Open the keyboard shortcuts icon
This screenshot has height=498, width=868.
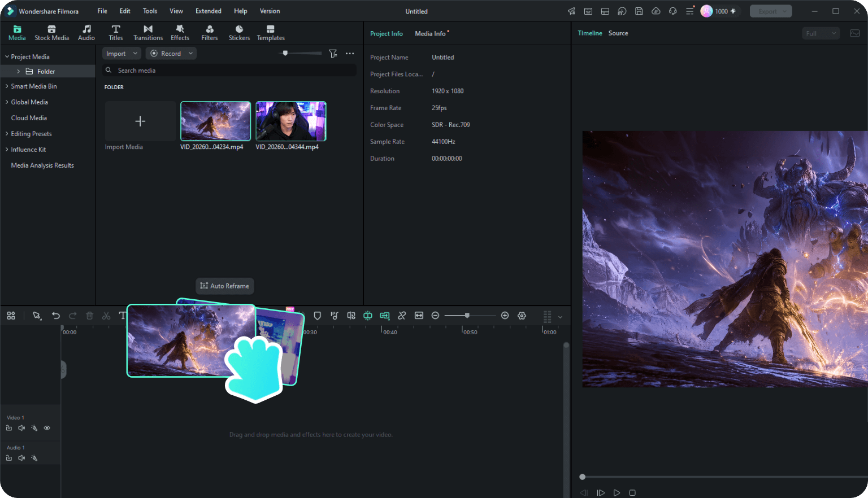click(588, 11)
